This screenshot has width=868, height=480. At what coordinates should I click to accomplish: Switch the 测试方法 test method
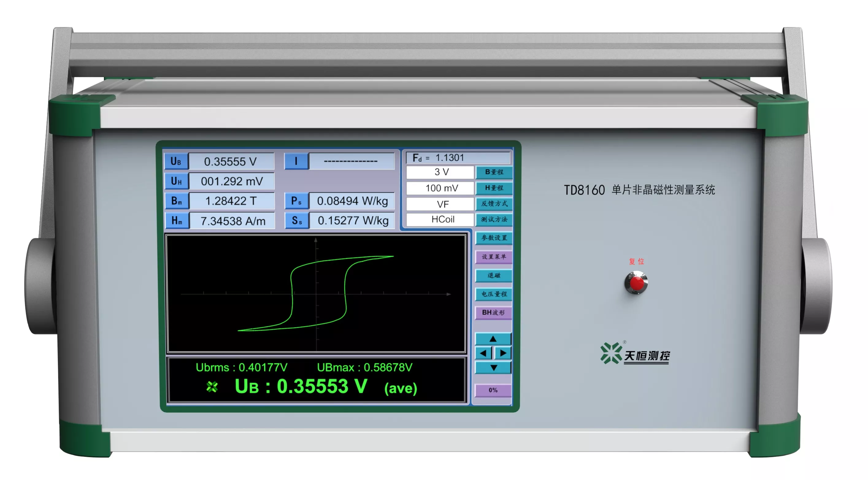tap(494, 219)
